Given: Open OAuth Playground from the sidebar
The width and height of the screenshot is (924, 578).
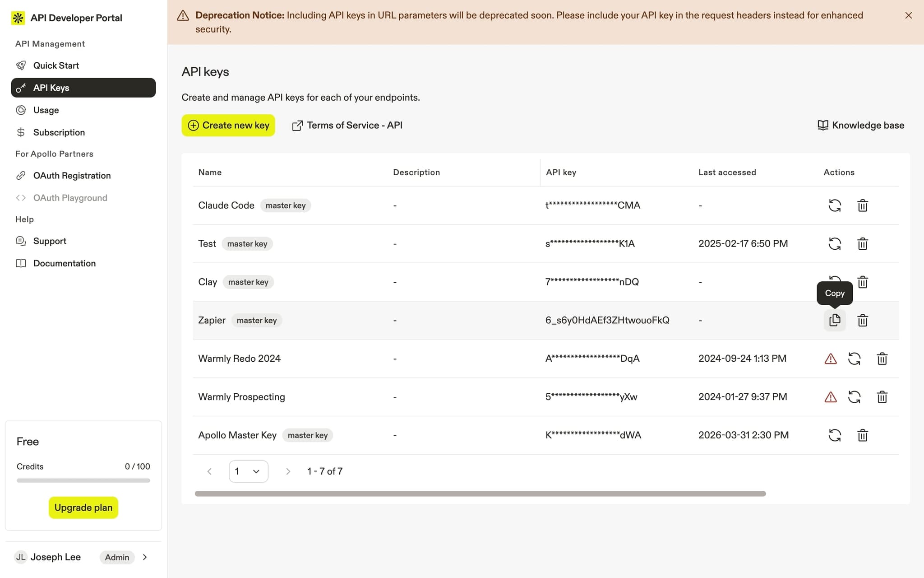Looking at the screenshot, I should point(70,197).
